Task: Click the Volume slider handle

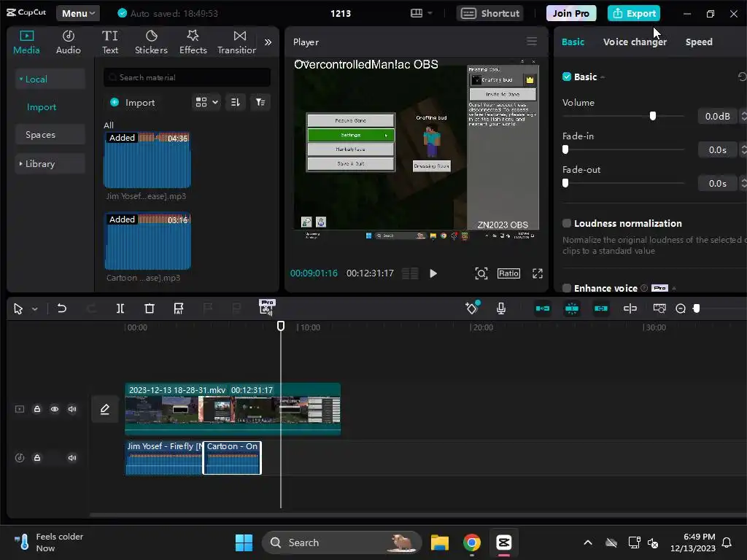Action: (653, 116)
